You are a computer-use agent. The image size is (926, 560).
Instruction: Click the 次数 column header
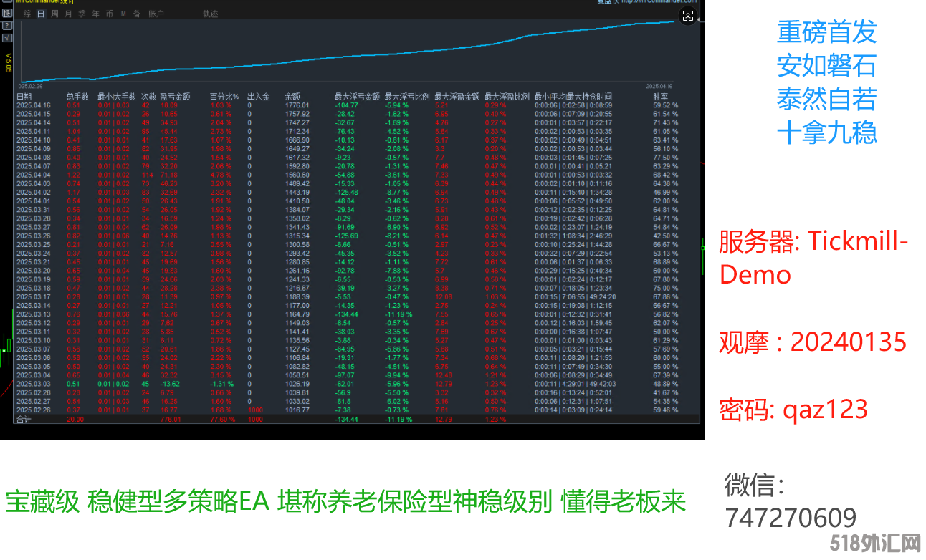pyautogui.click(x=149, y=97)
